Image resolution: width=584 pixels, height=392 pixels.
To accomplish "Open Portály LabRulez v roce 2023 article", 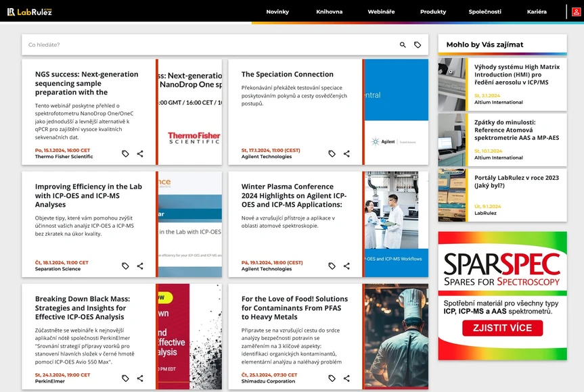I will coord(517,182).
